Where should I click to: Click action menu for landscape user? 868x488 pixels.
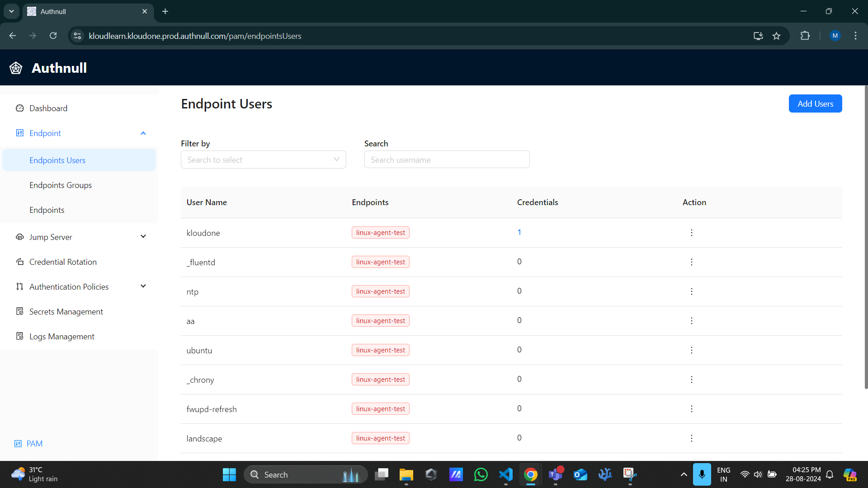[692, 438]
